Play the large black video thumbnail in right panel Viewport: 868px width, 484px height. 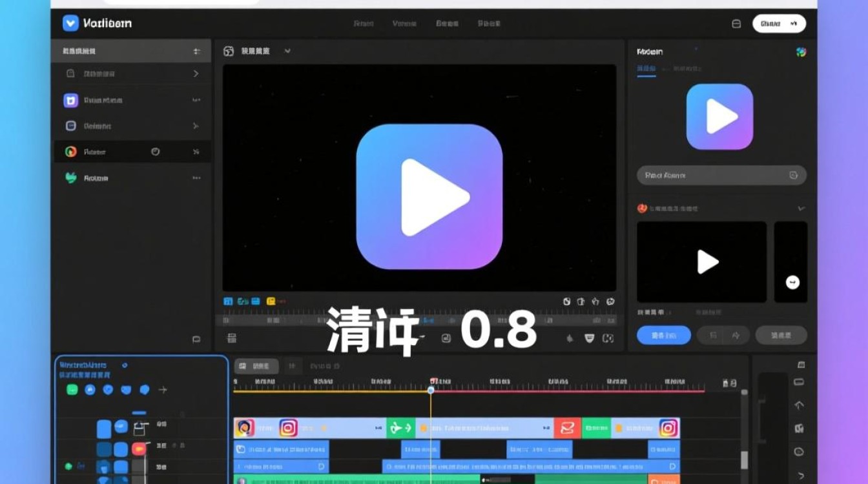(x=701, y=262)
